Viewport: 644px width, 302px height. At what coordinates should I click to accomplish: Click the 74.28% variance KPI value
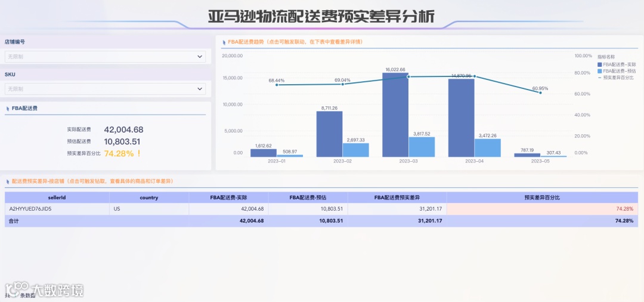(119, 153)
